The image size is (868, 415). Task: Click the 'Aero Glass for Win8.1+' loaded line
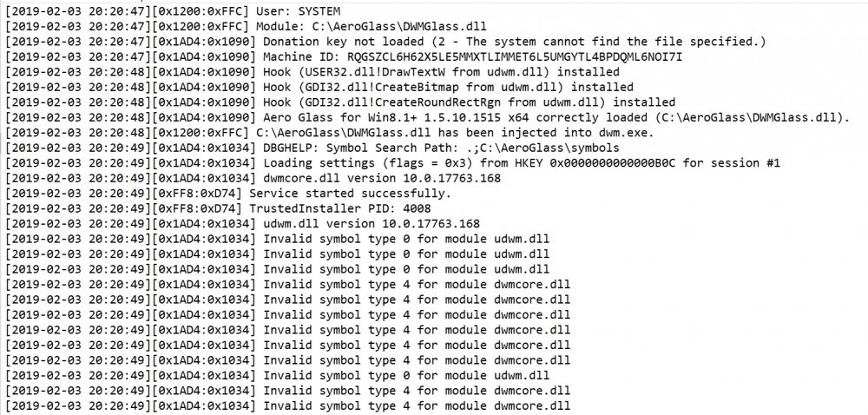point(556,117)
